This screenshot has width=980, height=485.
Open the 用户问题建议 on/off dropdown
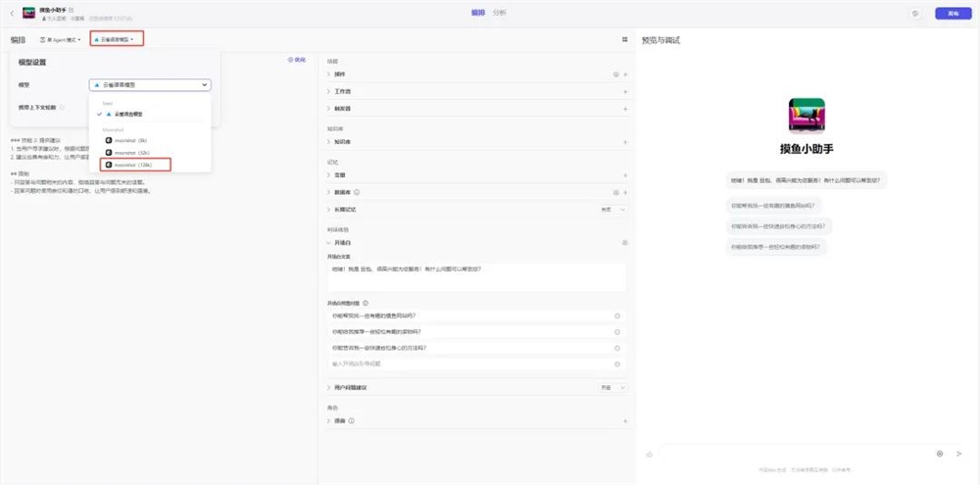(x=612, y=387)
